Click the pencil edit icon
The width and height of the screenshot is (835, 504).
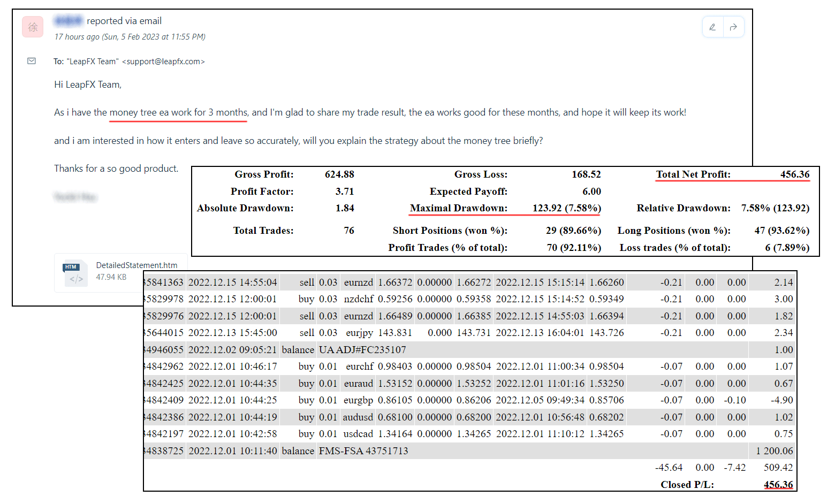click(x=712, y=27)
